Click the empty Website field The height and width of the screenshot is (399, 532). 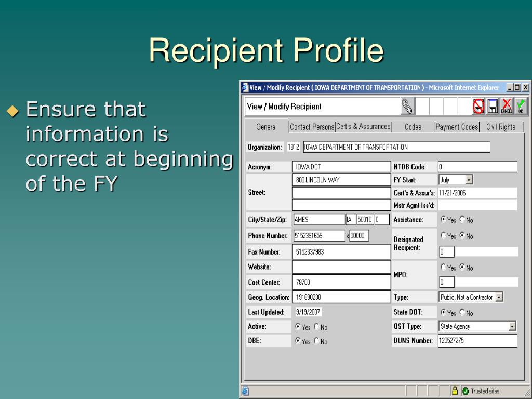pos(341,267)
